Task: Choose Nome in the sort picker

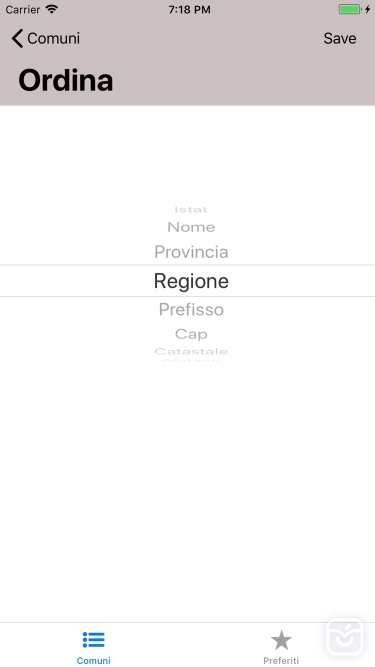Action: (x=191, y=227)
